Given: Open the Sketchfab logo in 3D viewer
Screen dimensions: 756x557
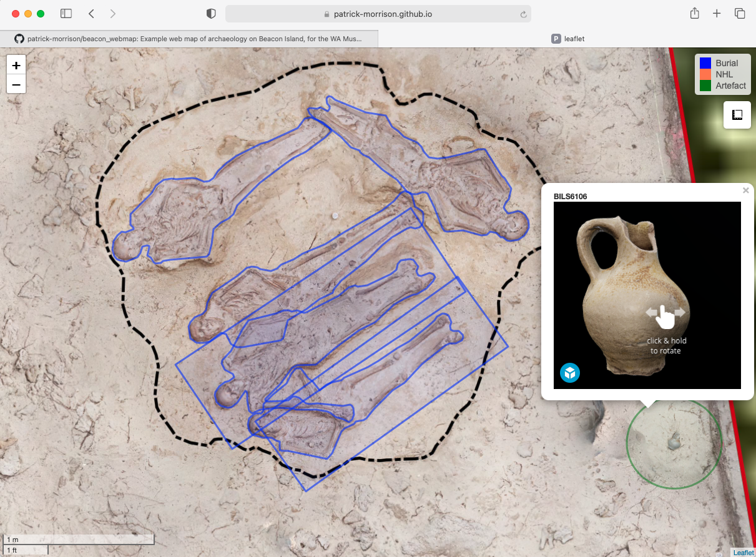Looking at the screenshot, I should pyautogui.click(x=570, y=373).
